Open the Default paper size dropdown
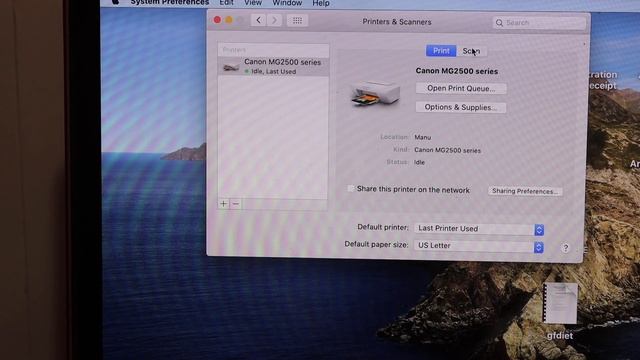The height and width of the screenshot is (360, 640). (x=479, y=246)
